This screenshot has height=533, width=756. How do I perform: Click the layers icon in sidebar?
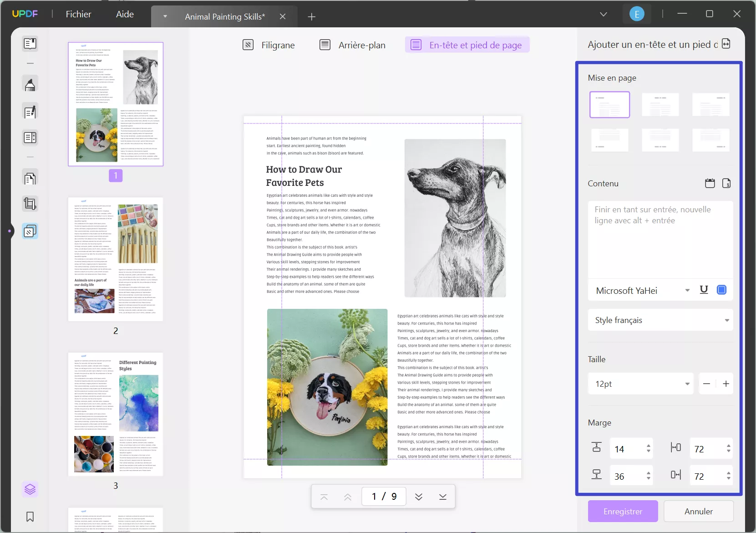pyautogui.click(x=30, y=489)
